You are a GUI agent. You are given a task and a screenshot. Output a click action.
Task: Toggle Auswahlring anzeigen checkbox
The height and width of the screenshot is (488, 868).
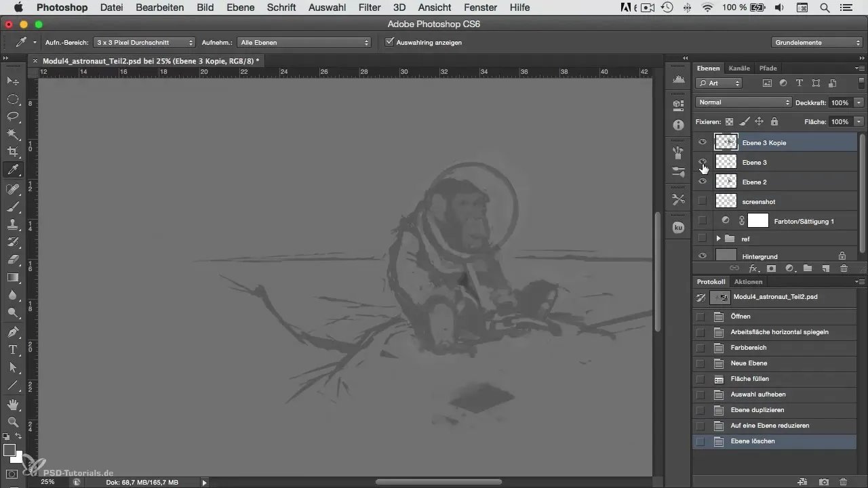tap(389, 42)
